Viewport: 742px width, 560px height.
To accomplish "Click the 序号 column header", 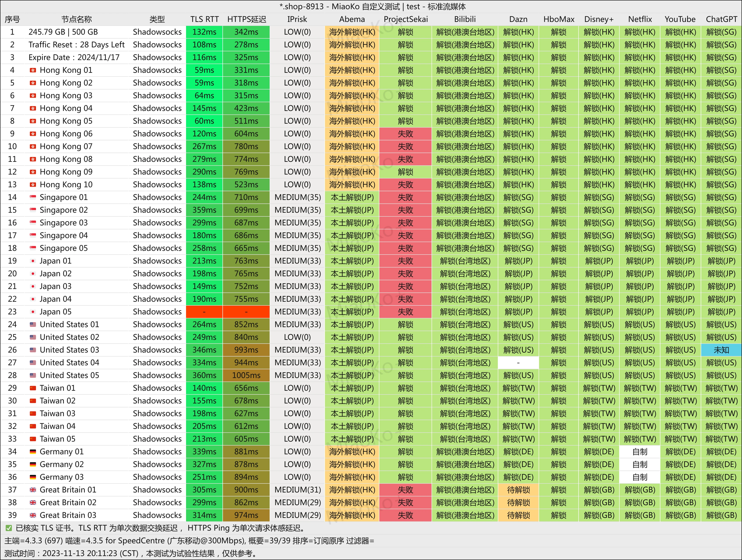I will click(13, 20).
